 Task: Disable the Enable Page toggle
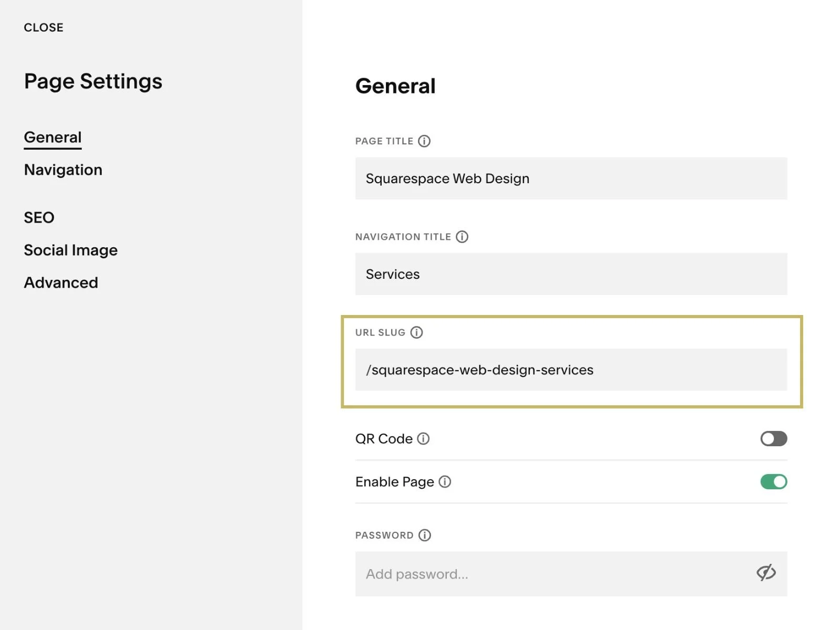click(773, 481)
